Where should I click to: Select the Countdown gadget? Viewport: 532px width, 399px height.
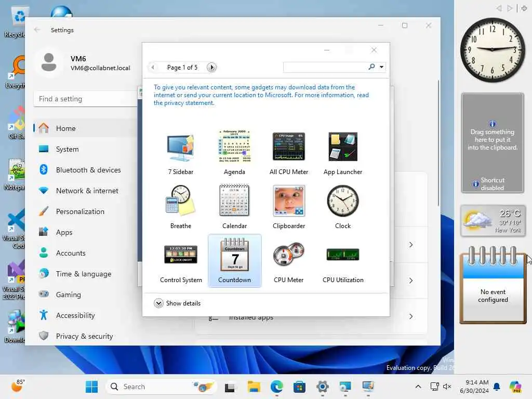(234, 261)
